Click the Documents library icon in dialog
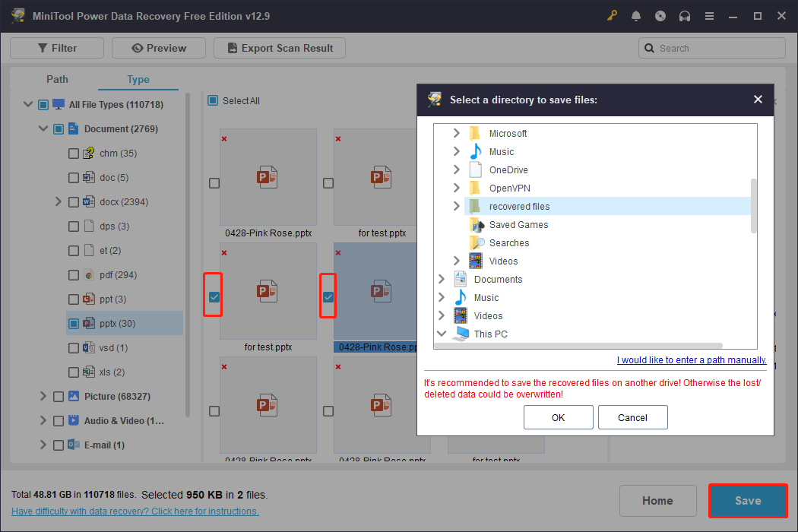Screen dimensions: 798x532 [460, 279]
